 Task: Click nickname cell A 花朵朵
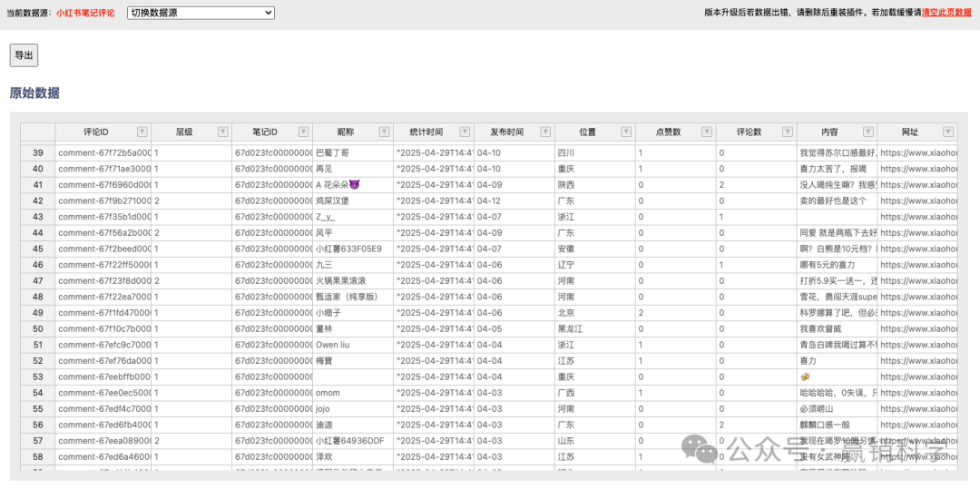pos(353,185)
